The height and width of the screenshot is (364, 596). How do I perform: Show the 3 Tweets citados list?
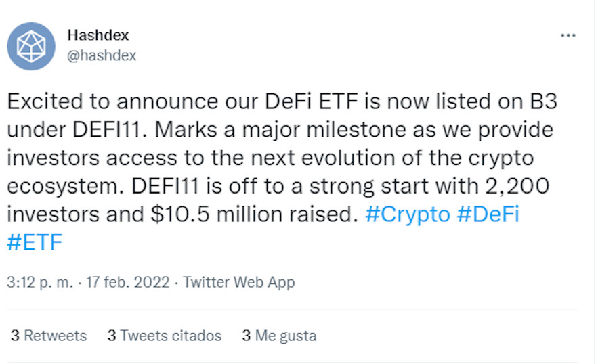(164, 336)
